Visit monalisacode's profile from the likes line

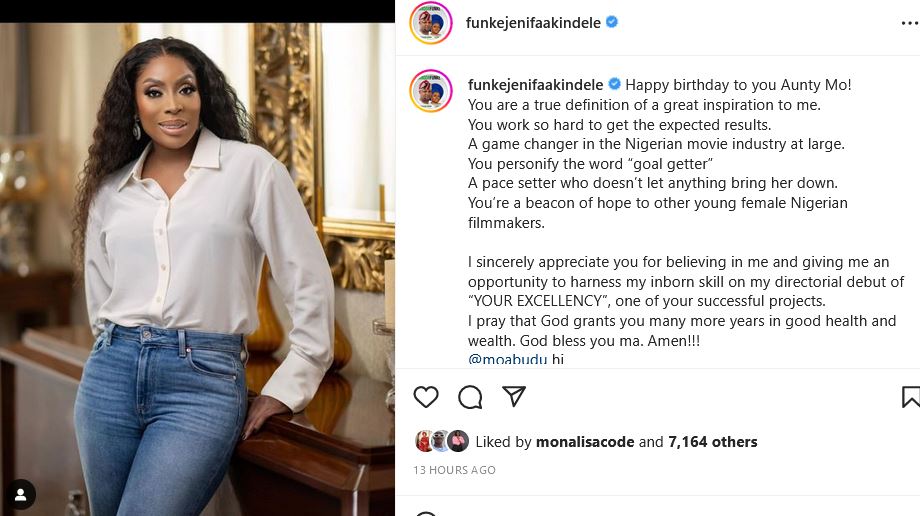click(585, 442)
